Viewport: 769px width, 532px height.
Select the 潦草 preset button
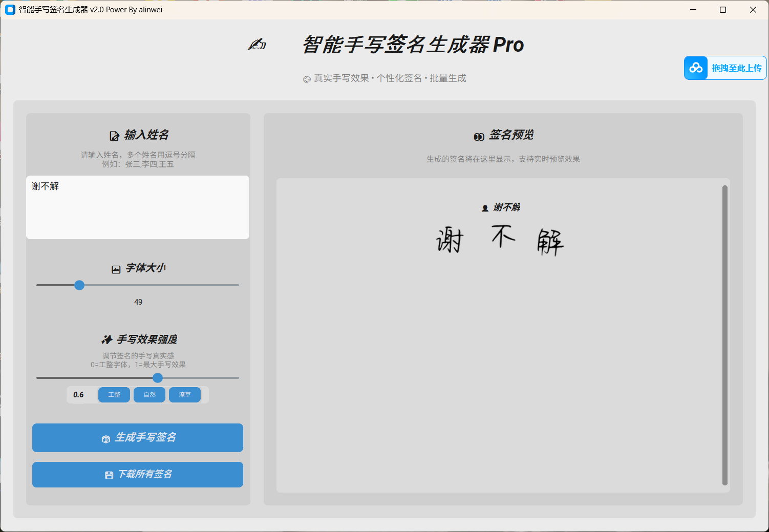[185, 395]
